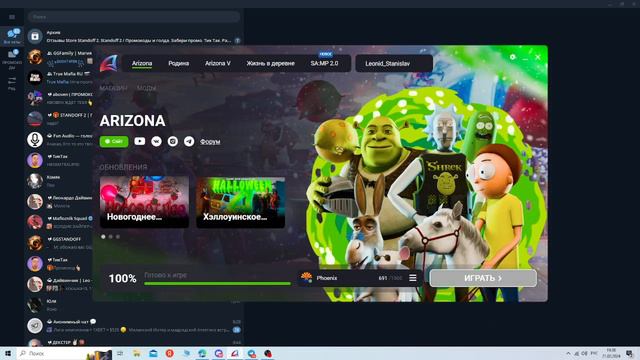Click the ИГРАТЬ play button
This screenshot has width=640, height=360.
click(483, 278)
